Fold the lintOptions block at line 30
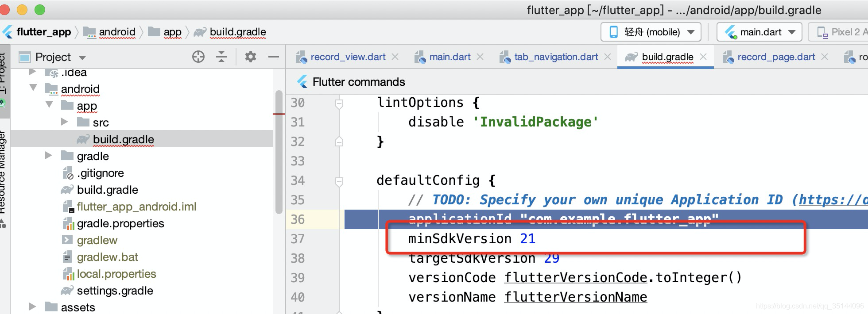This screenshot has width=868, height=314. [339, 103]
